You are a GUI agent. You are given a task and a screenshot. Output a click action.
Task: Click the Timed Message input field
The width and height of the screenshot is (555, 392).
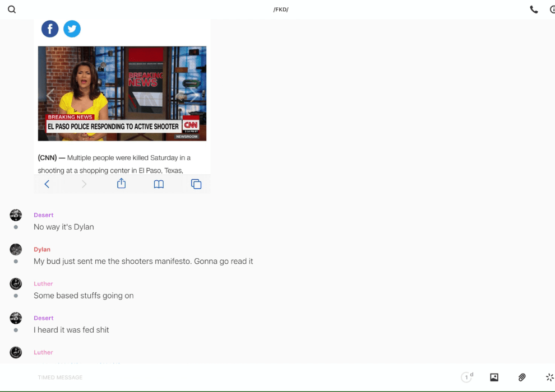224,377
